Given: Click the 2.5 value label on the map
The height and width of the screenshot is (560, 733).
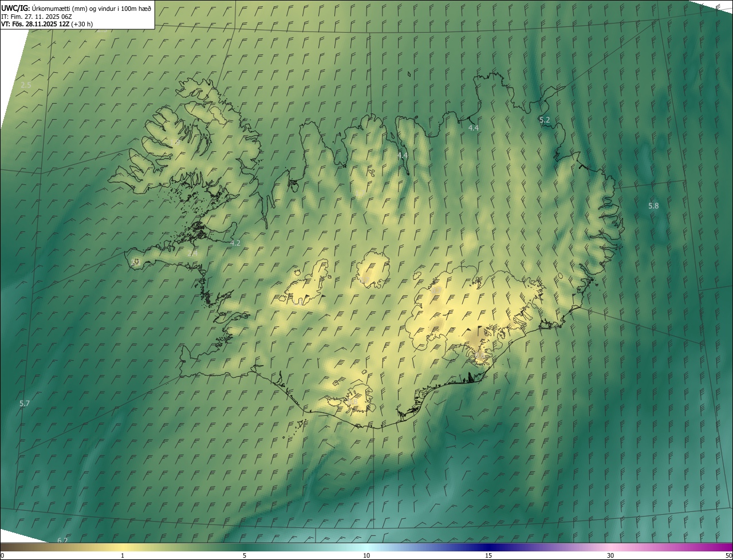Looking at the screenshot, I should [26, 85].
